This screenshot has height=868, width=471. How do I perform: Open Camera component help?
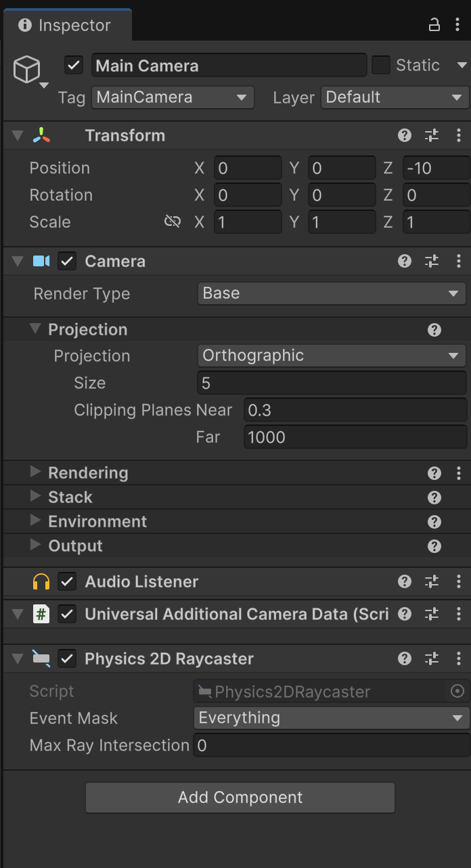pyautogui.click(x=405, y=261)
